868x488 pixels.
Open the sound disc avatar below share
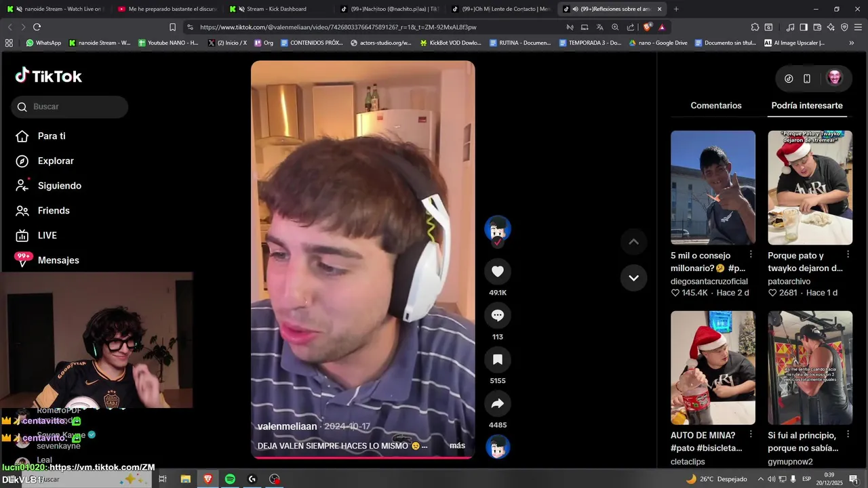[x=497, y=447]
